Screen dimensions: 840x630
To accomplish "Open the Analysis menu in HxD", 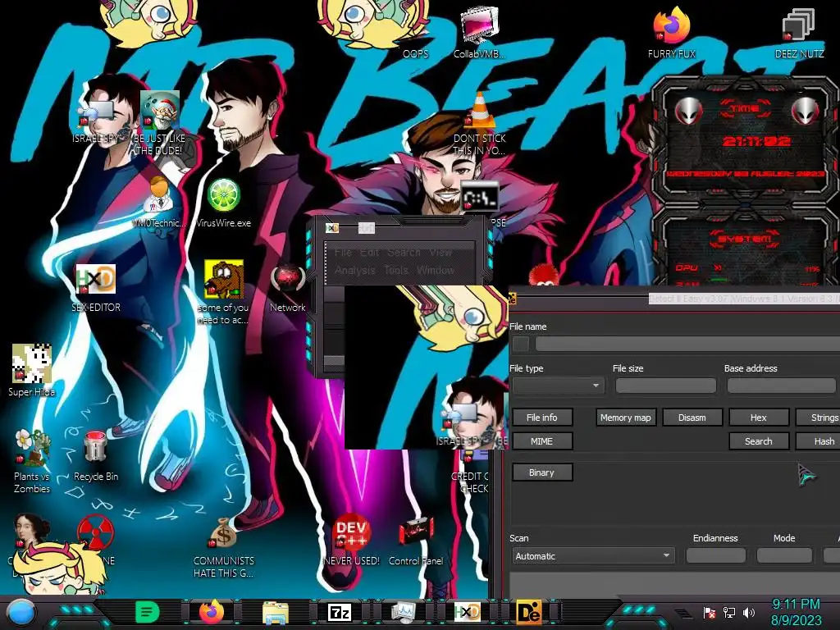I will [x=354, y=270].
